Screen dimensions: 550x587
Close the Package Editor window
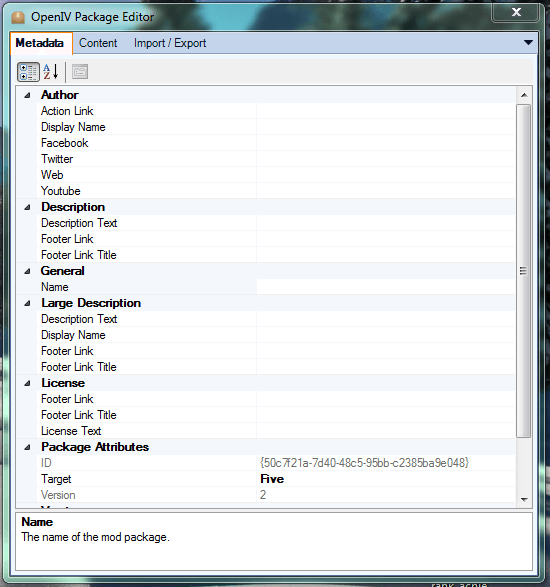(516, 12)
